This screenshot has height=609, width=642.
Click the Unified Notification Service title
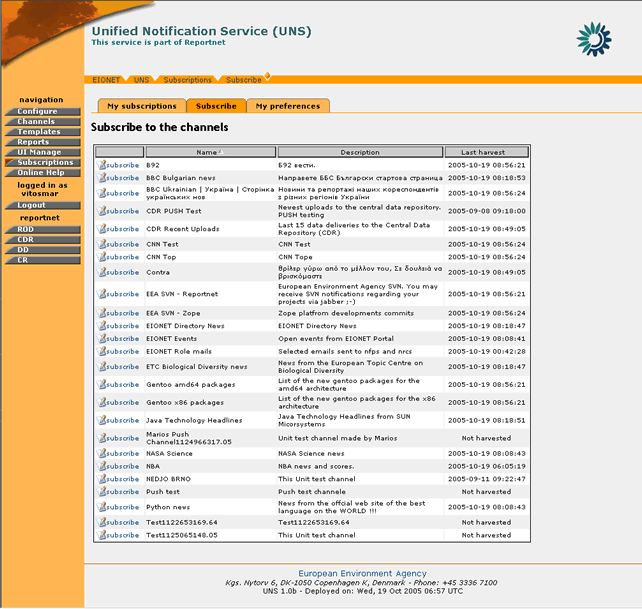point(201,31)
